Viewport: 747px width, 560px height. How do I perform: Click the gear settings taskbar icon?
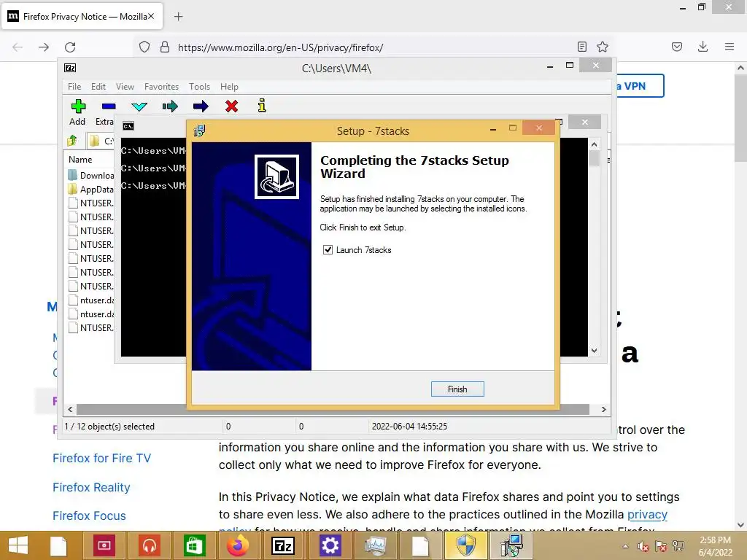pyautogui.click(x=330, y=545)
